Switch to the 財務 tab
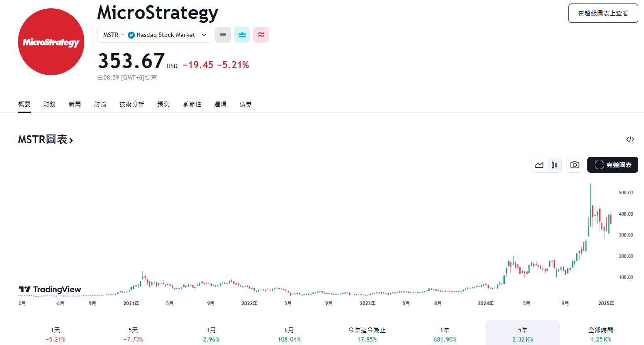 pos(49,104)
